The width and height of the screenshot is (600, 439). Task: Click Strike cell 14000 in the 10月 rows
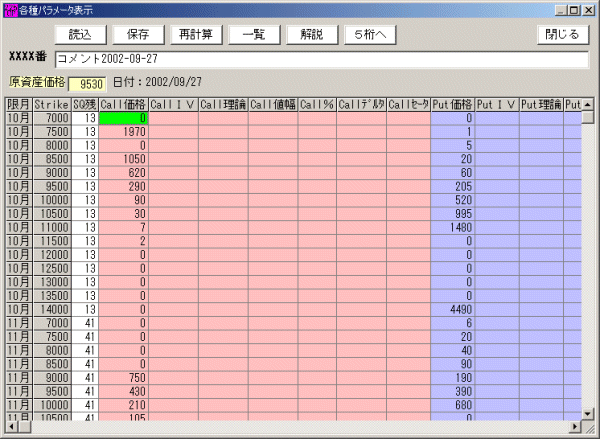(x=52, y=310)
